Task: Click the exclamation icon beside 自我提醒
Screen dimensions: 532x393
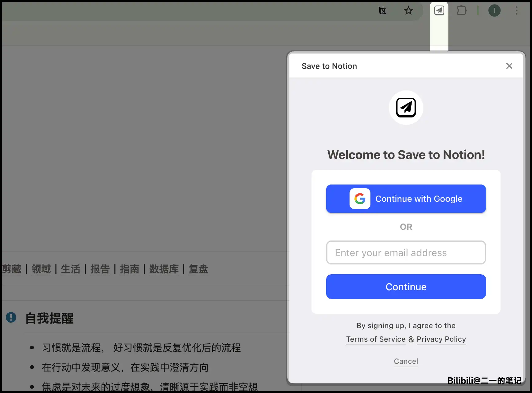Action: [x=11, y=317]
